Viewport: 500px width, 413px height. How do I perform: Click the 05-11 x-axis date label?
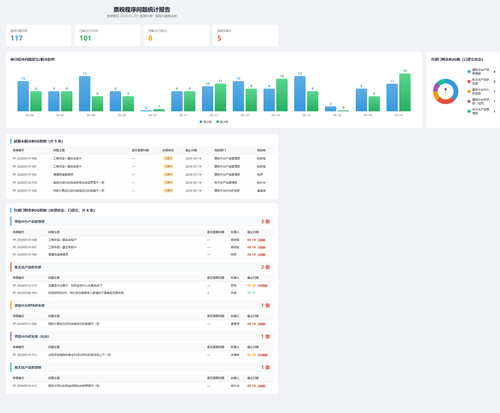183,115
